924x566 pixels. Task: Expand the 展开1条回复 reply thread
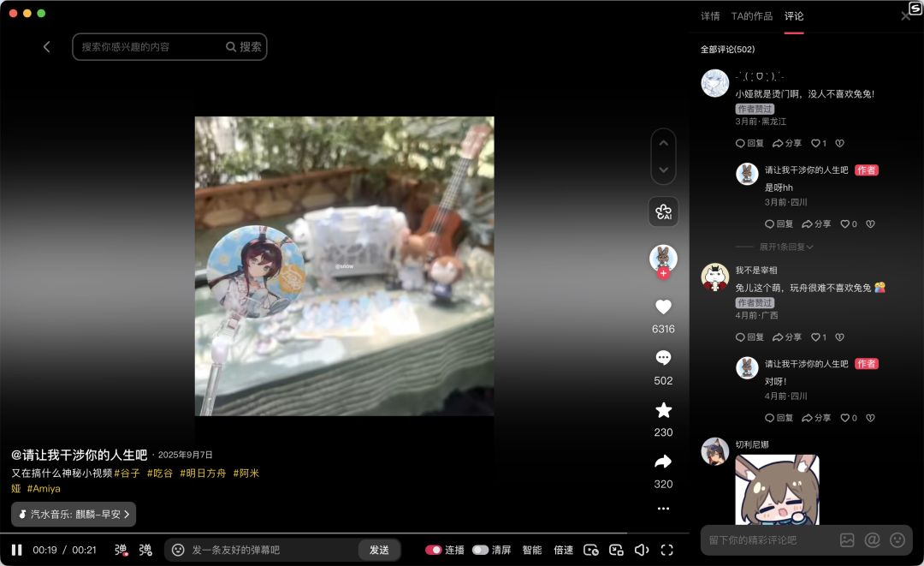786,248
